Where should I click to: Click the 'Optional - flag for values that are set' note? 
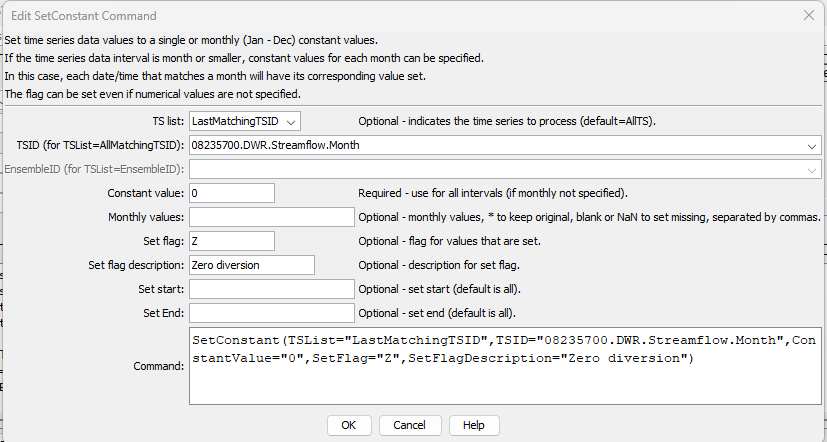pos(449,241)
